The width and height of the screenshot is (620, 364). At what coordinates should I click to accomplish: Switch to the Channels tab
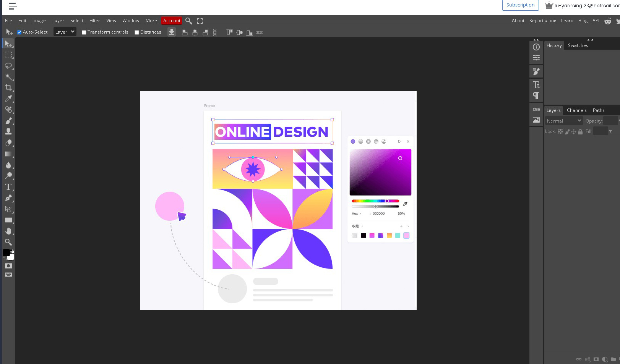click(x=576, y=110)
